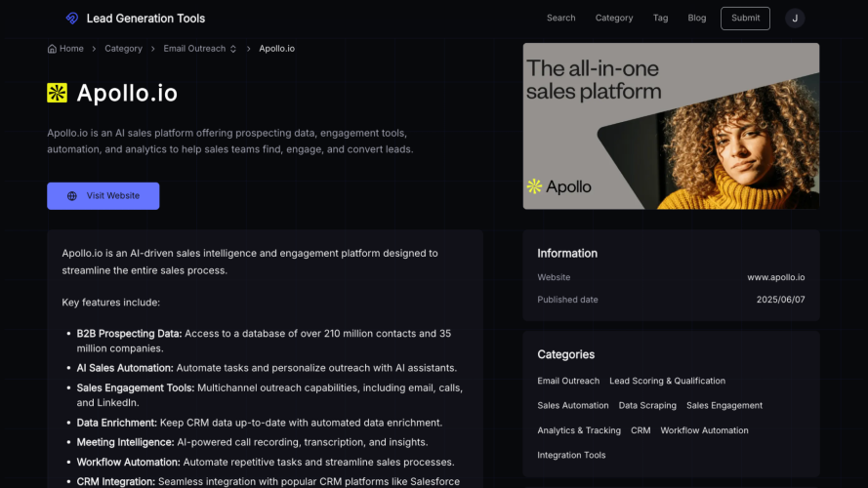
Task: Select the Sales Automation category tag
Action: 572,406
